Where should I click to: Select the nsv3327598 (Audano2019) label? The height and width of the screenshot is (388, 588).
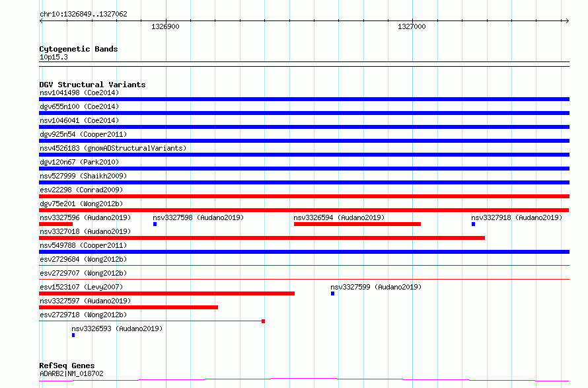coord(198,217)
